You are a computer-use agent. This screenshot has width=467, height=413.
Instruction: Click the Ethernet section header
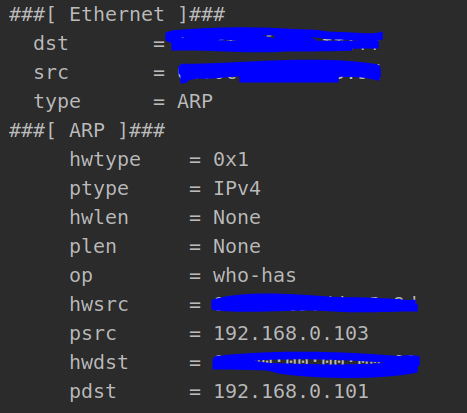point(117,15)
